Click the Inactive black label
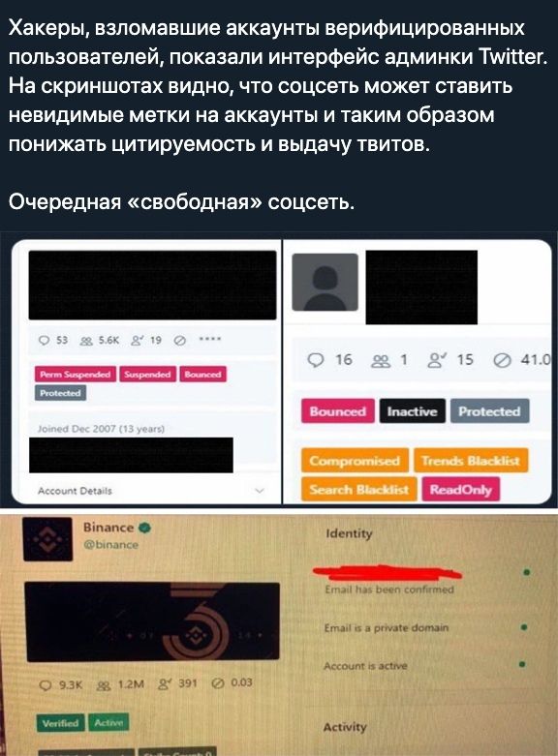The image size is (558, 756). (x=413, y=411)
